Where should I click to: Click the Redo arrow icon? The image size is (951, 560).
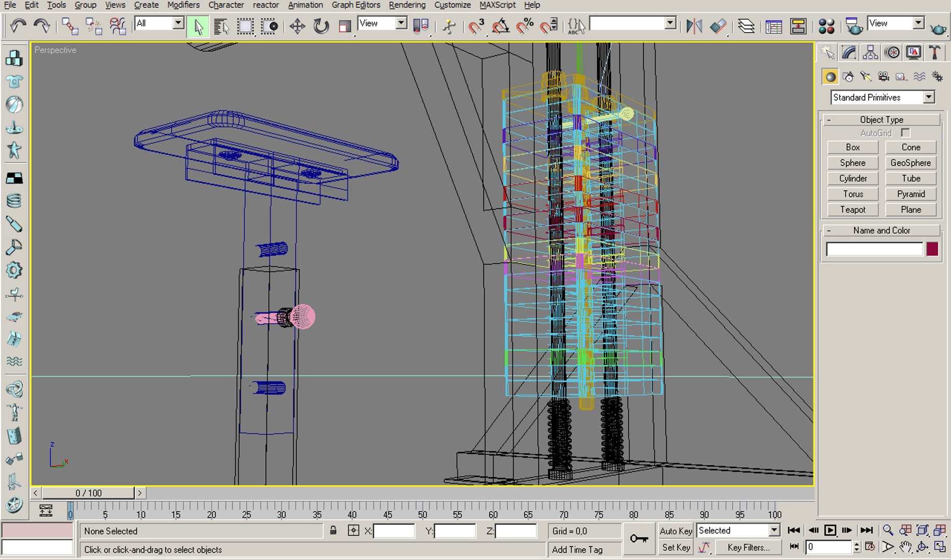pos(42,25)
